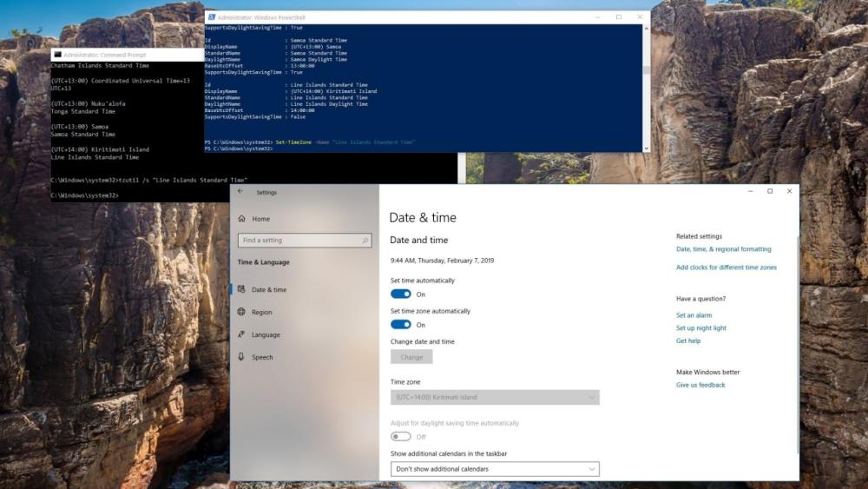Viewport: 868px width, 489px height.
Task: Expand the additional calendars dropdown
Action: [x=495, y=469]
